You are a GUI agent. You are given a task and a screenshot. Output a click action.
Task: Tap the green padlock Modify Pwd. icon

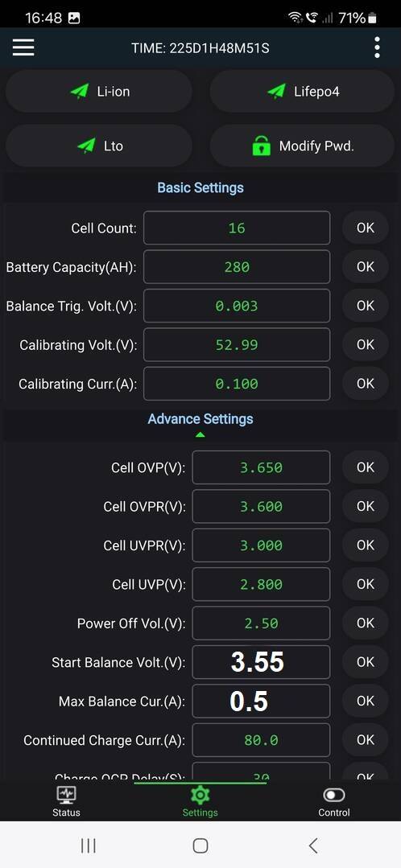[262, 146]
